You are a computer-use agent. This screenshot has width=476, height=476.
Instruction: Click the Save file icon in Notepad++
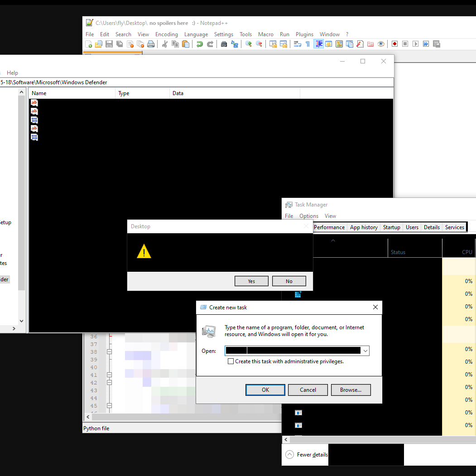(109, 44)
